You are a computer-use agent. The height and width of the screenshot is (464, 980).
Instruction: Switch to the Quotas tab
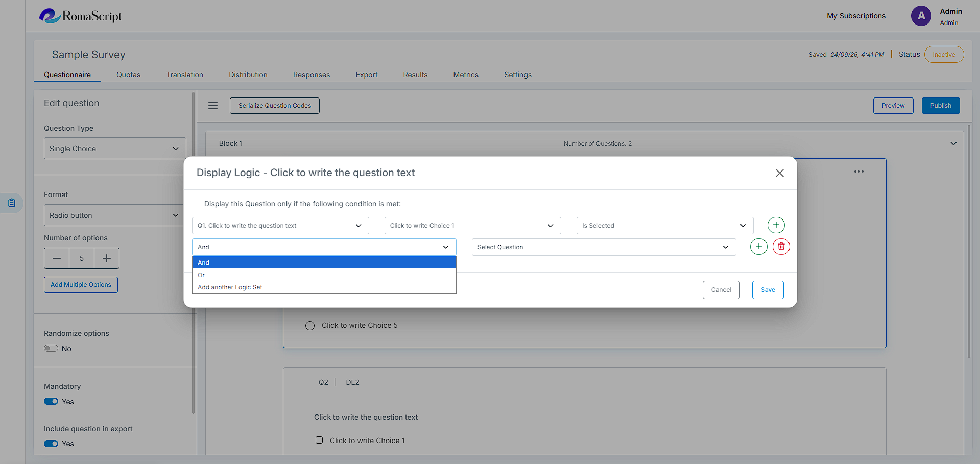[128, 75]
